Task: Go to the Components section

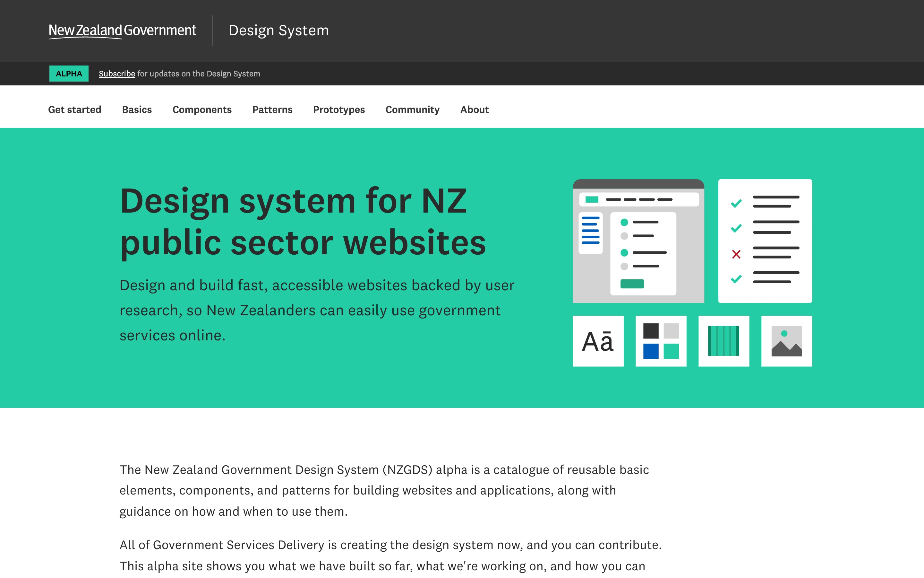Action: 202,110
